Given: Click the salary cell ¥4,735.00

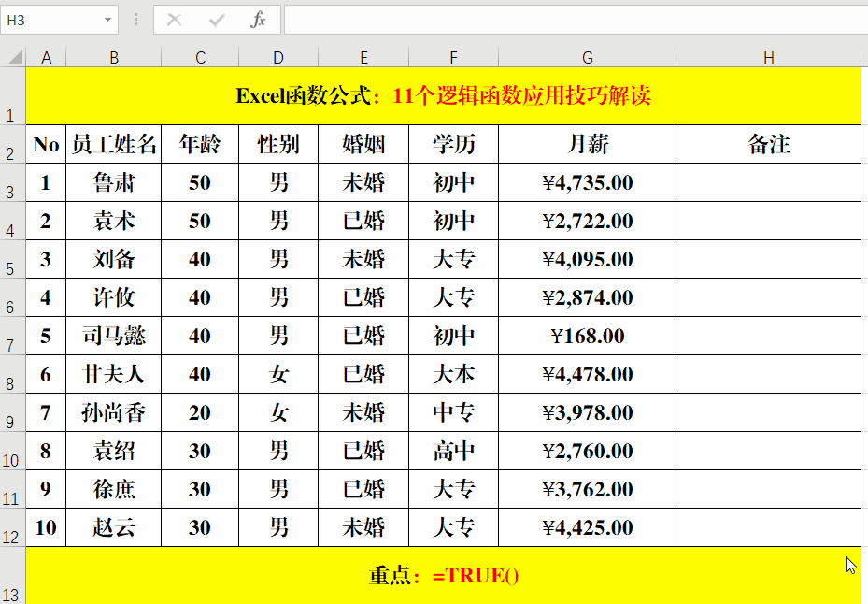Looking at the screenshot, I should [588, 182].
